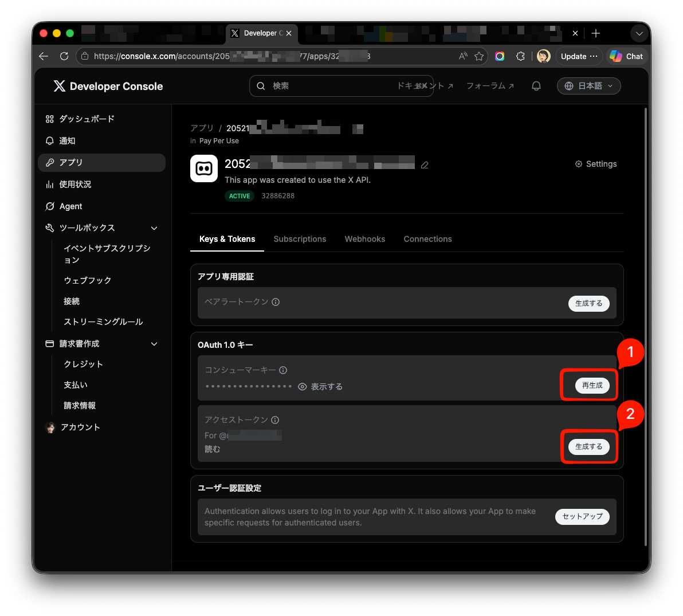
Task: Click コンシューマーキー info icon
Action: tap(283, 370)
